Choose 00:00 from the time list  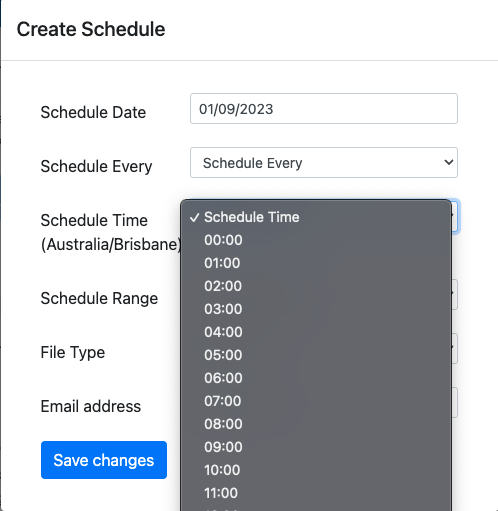pos(316,240)
